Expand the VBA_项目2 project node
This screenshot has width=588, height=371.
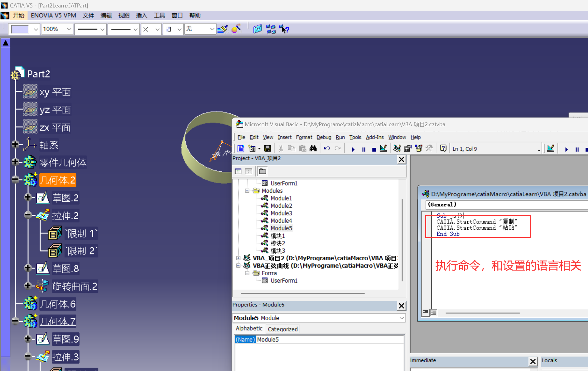tap(238, 258)
